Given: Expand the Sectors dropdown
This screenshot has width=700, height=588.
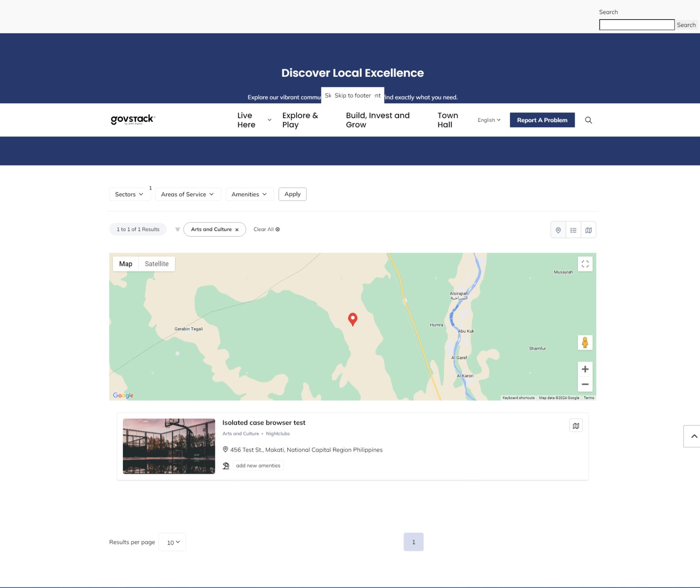Looking at the screenshot, I should (x=129, y=194).
